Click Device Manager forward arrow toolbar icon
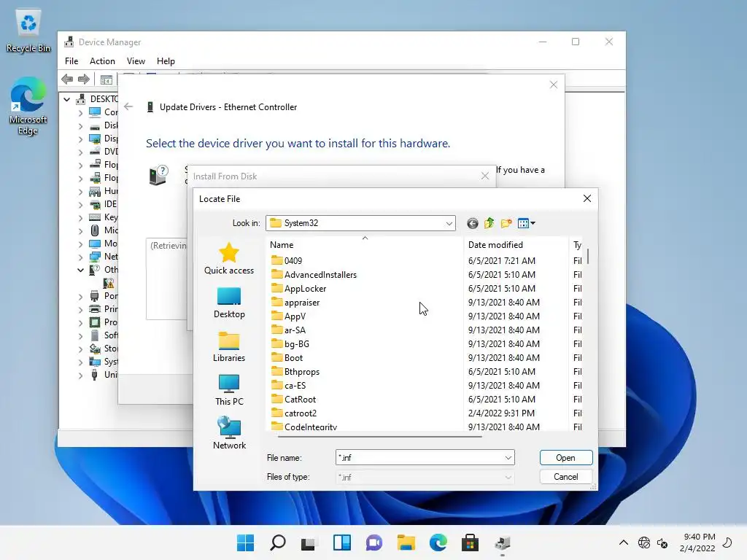The height and width of the screenshot is (560, 747). (84, 79)
